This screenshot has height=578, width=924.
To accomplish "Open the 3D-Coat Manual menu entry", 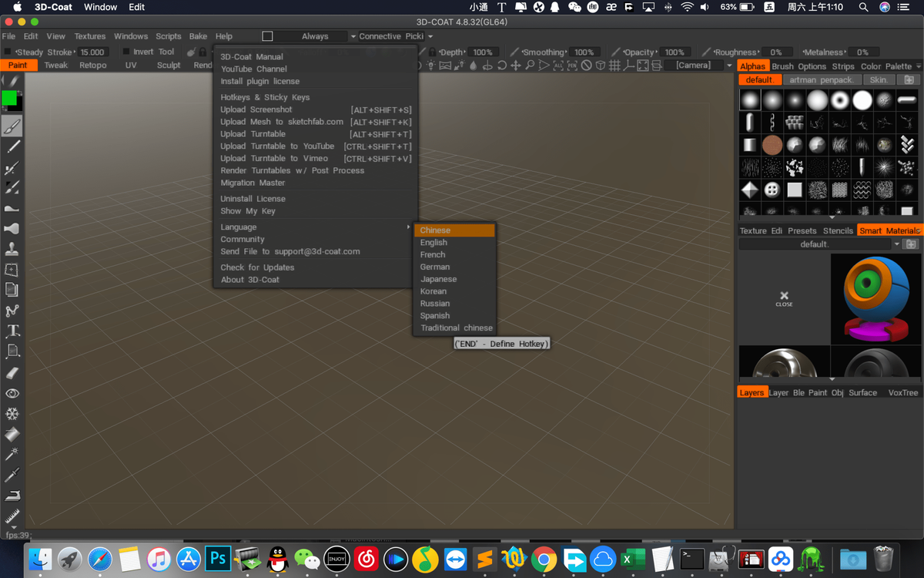I will (x=252, y=57).
